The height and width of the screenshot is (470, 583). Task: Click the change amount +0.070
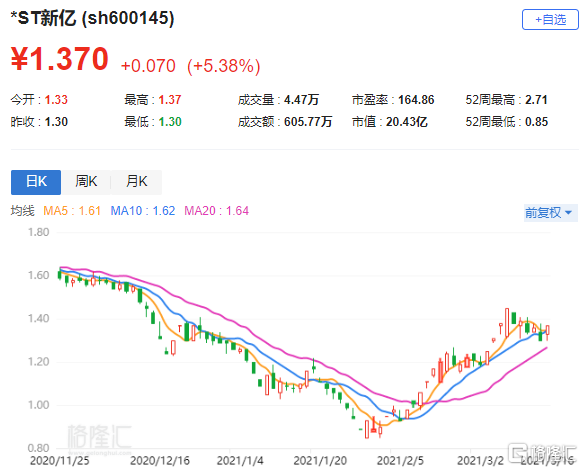click(x=148, y=66)
